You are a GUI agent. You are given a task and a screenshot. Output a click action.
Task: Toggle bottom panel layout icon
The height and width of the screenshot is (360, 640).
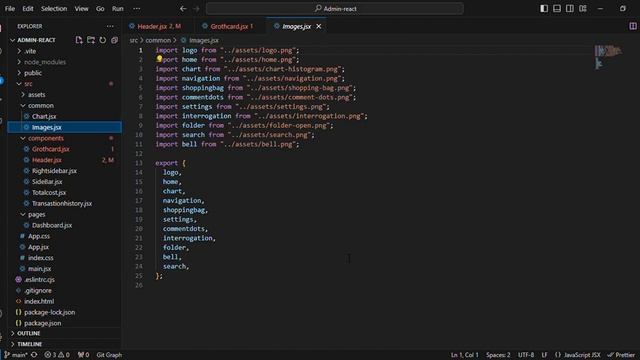click(557, 9)
